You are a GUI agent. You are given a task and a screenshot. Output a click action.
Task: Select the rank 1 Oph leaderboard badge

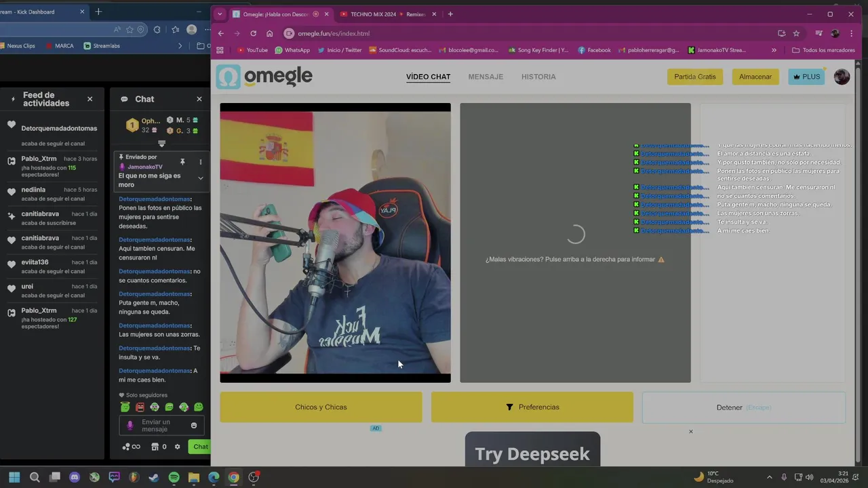click(132, 125)
